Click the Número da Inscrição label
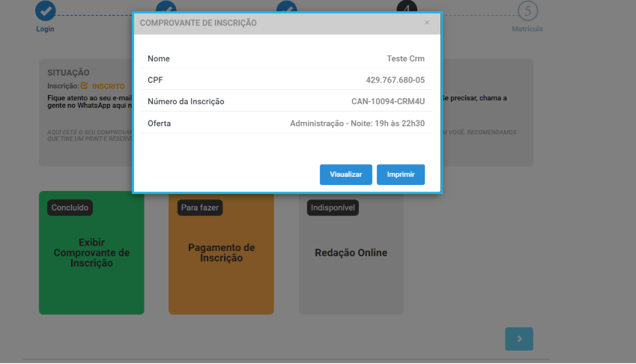The width and height of the screenshot is (636, 364). tap(186, 101)
